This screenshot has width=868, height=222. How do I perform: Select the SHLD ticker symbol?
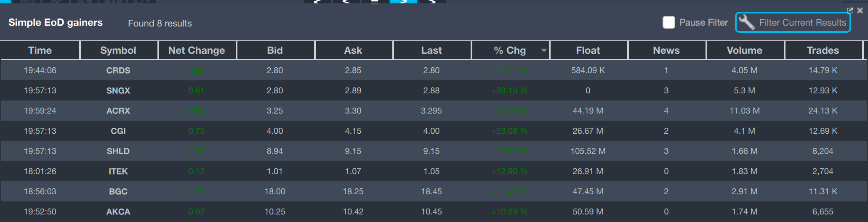[x=118, y=151]
